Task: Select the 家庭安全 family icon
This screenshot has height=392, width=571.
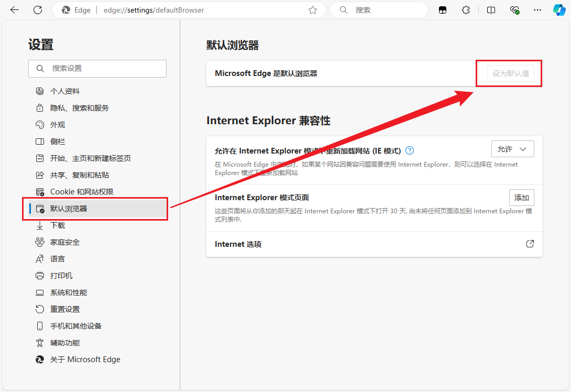Action: pos(40,242)
